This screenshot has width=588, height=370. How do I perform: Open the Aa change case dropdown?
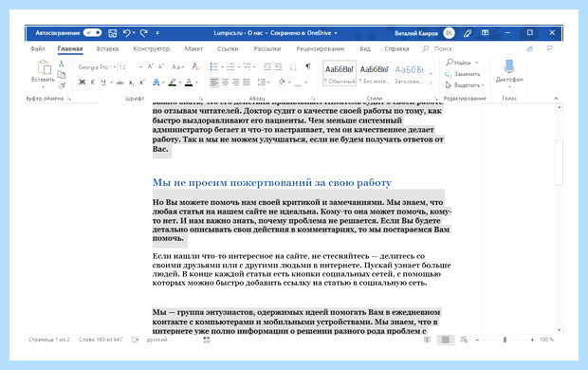[177, 67]
